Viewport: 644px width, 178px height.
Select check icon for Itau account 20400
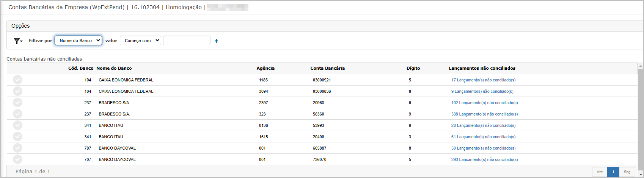pos(17,136)
